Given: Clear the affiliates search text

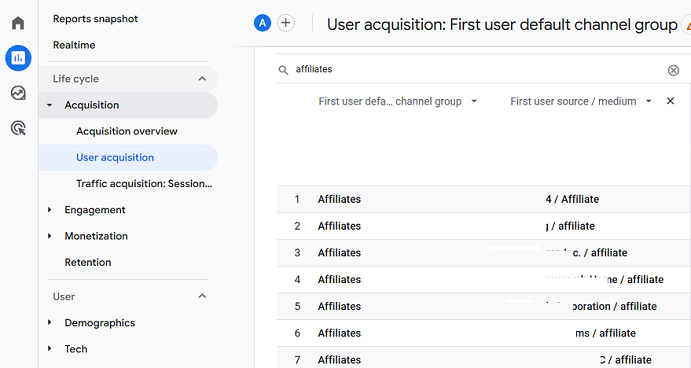Looking at the screenshot, I should (x=673, y=70).
